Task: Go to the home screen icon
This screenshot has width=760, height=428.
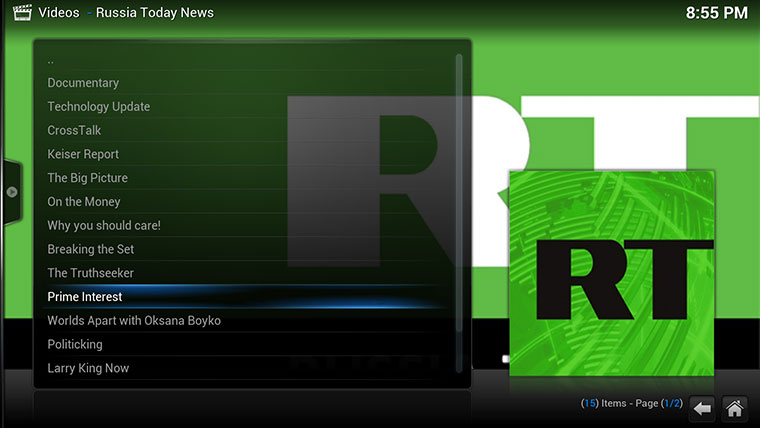Action: click(734, 409)
